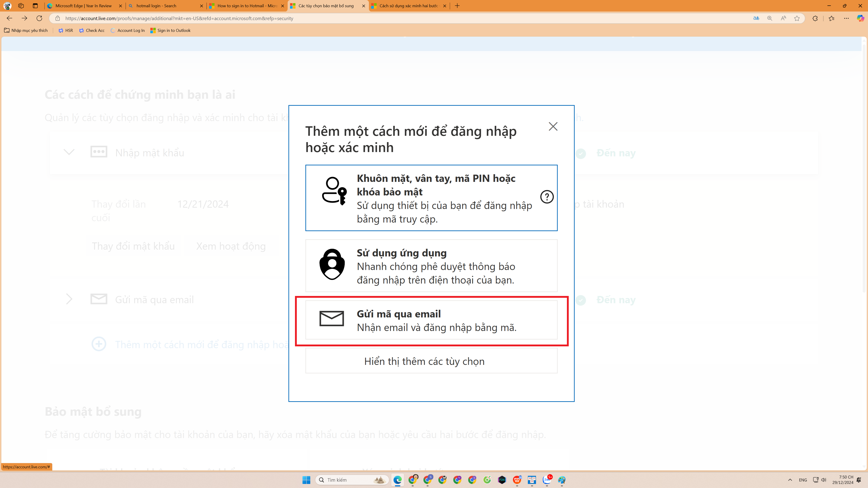Switch ENG input language
868x488 pixels.
coord(803,480)
